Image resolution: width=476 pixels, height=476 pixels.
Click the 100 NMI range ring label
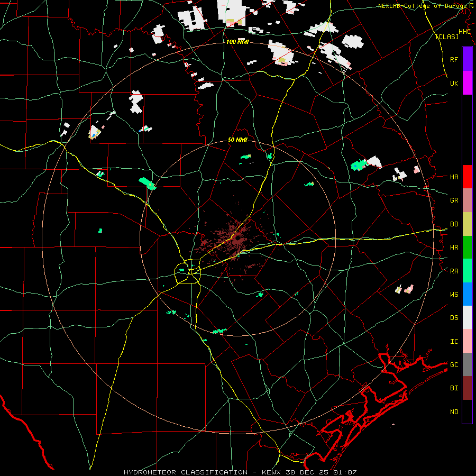[237, 42]
